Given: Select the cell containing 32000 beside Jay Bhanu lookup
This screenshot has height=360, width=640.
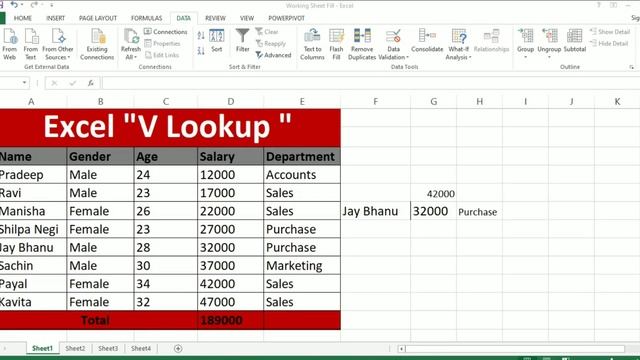Looking at the screenshot, I should 433,211.
